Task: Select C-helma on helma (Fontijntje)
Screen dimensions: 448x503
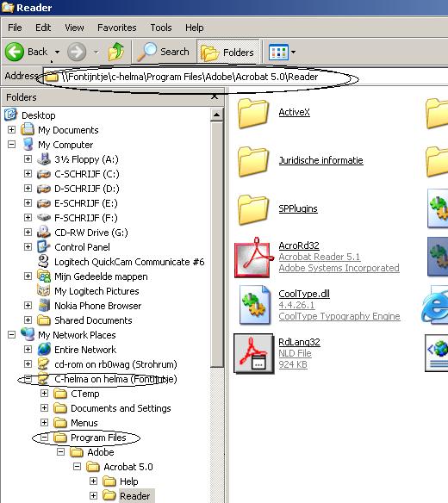Action: pos(115,379)
